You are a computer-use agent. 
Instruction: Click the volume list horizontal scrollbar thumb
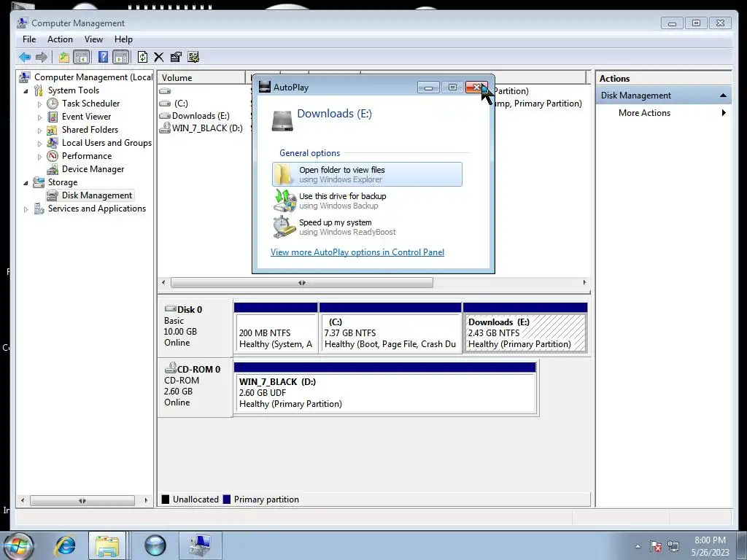click(x=302, y=283)
